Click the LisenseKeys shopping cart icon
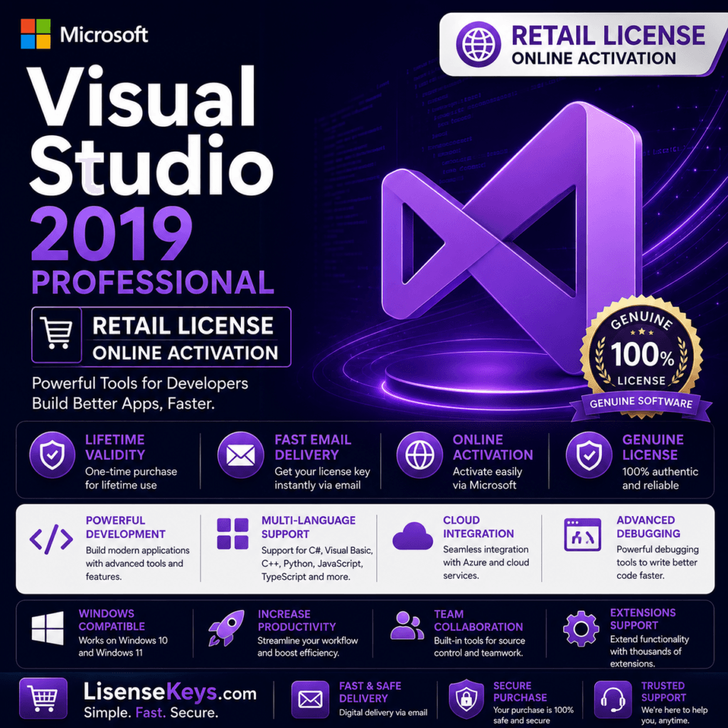Viewport: 728px width, 728px height. pos(43,698)
